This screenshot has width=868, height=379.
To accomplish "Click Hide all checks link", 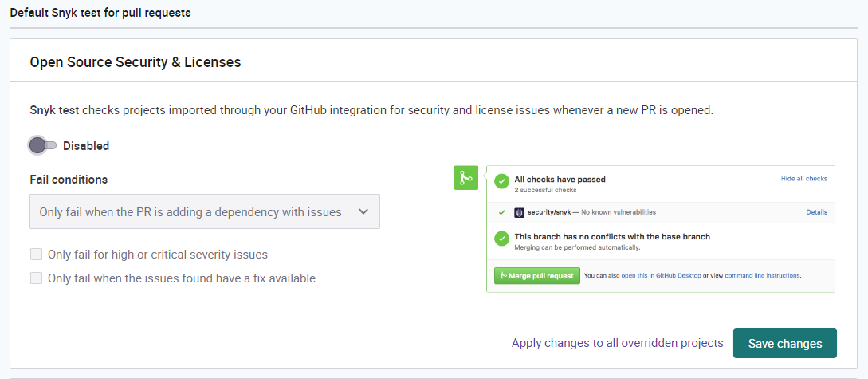I will coord(803,179).
